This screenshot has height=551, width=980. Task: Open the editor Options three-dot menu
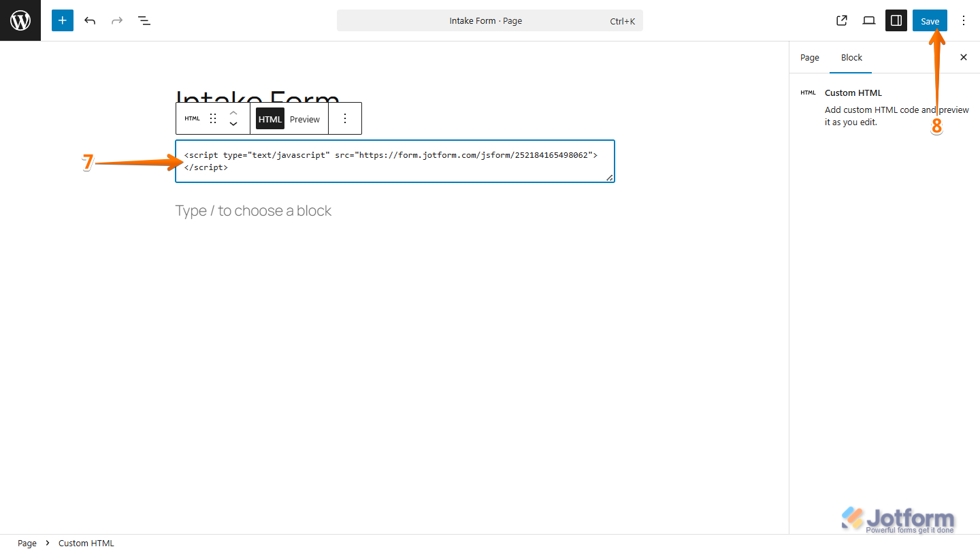pos(963,20)
